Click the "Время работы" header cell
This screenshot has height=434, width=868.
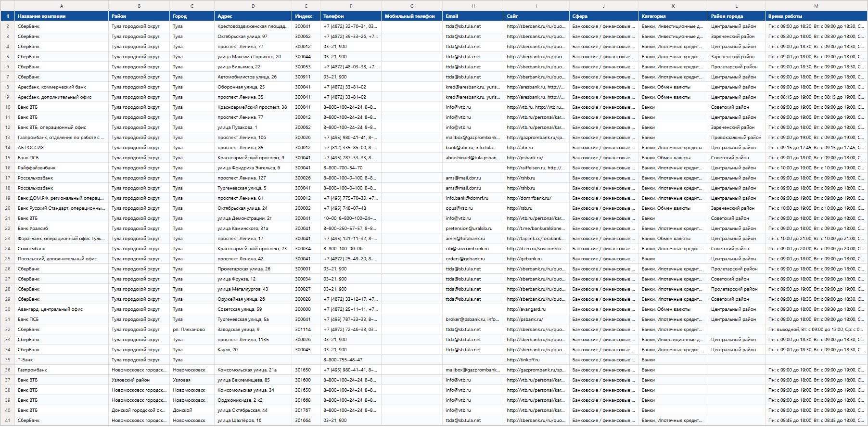816,16
